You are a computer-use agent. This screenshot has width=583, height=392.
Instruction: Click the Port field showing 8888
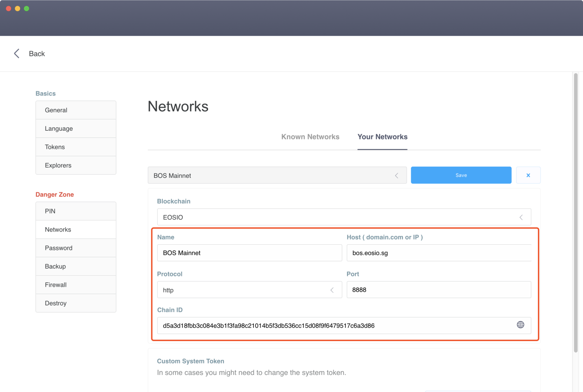pos(439,289)
